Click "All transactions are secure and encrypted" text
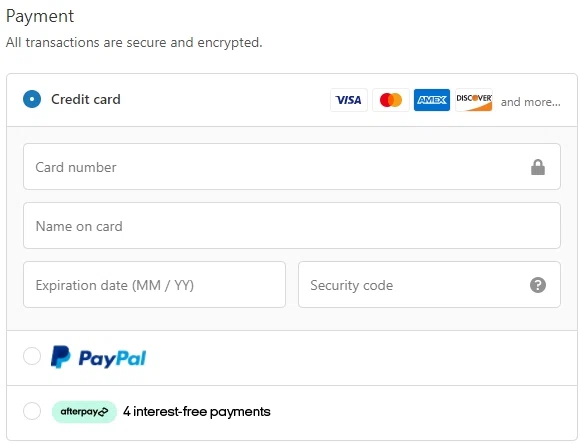The image size is (582, 445). tap(134, 42)
